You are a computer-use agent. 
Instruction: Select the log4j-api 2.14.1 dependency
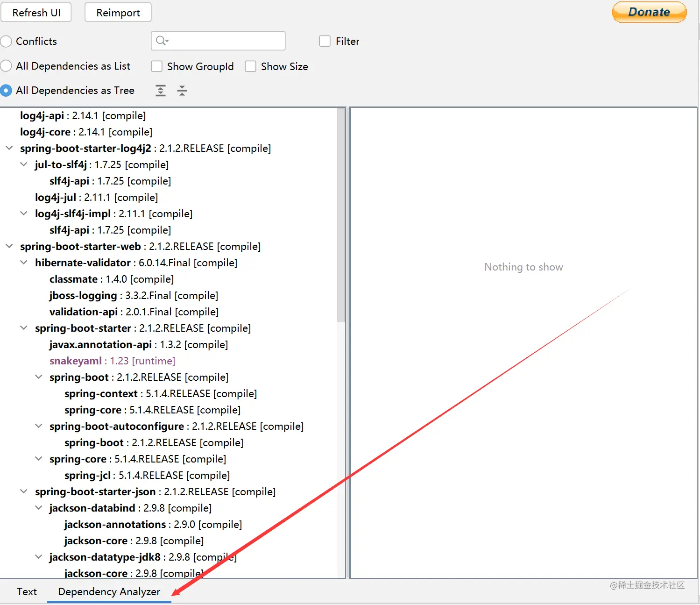[x=83, y=115]
